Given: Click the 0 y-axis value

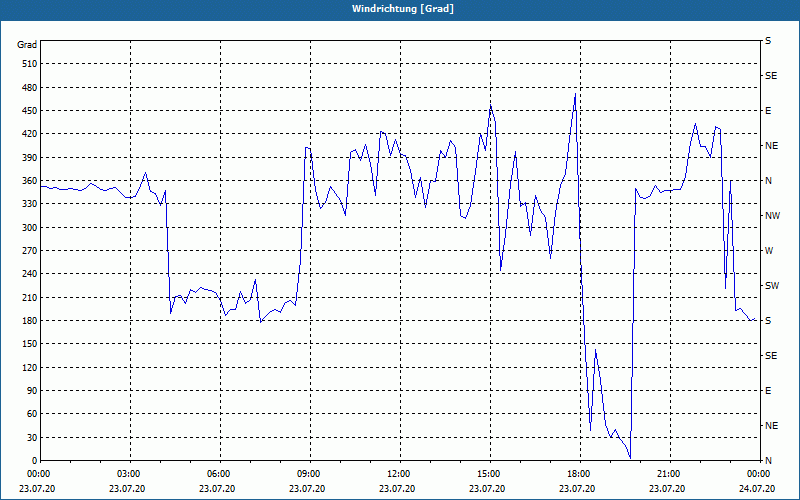Looking at the screenshot, I should point(34,461).
